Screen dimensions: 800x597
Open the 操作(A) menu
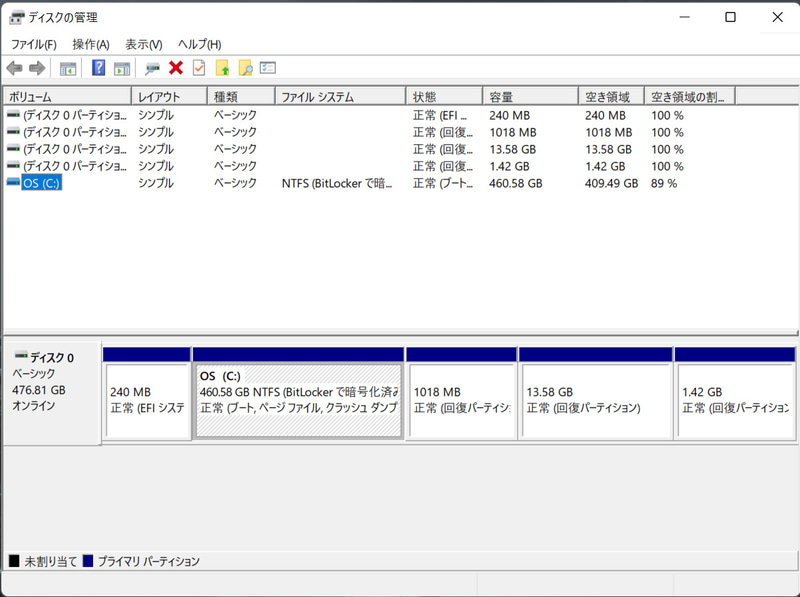(89, 44)
